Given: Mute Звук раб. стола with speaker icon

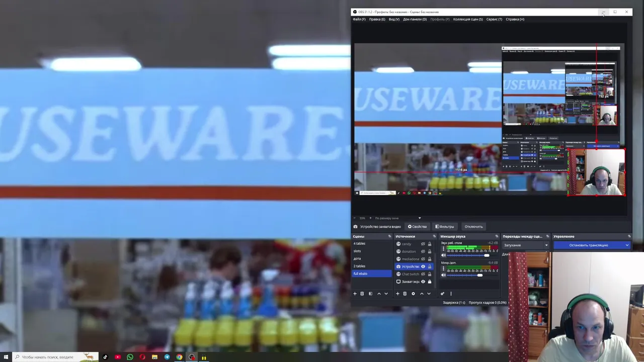Looking at the screenshot, I should (x=443, y=255).
